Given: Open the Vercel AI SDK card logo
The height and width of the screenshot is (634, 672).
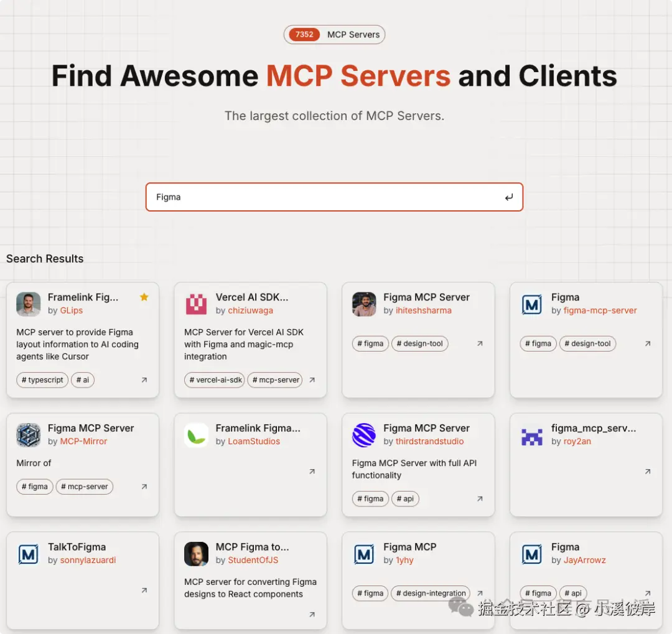Looking at the screenshot, I should 196,304.
